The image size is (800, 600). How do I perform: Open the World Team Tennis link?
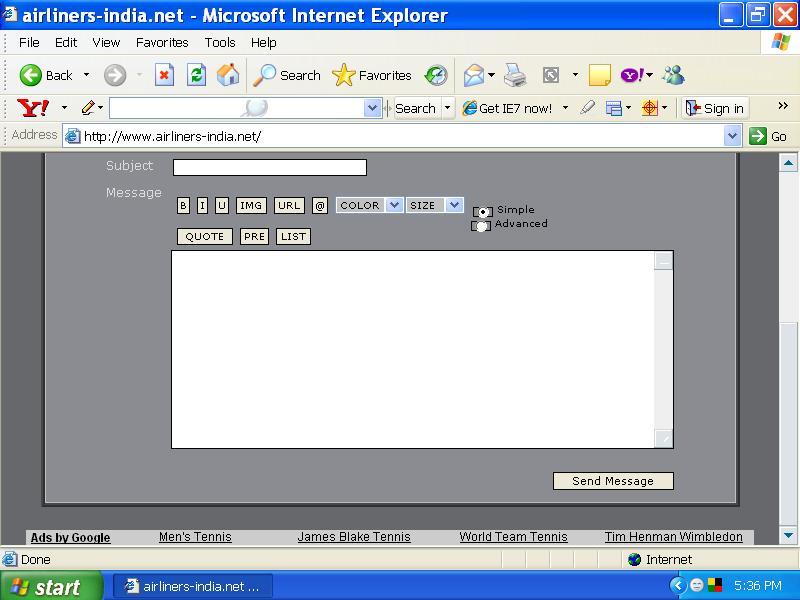click(513, 537)
